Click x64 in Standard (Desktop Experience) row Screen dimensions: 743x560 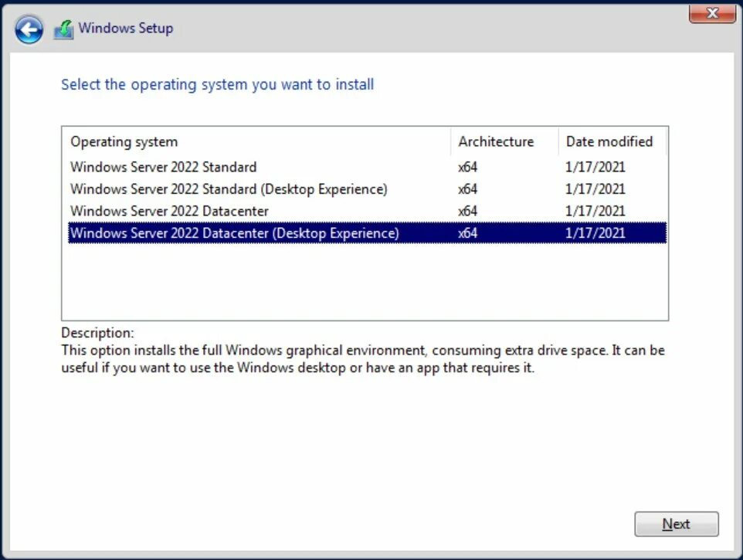(x=468, y=189)
